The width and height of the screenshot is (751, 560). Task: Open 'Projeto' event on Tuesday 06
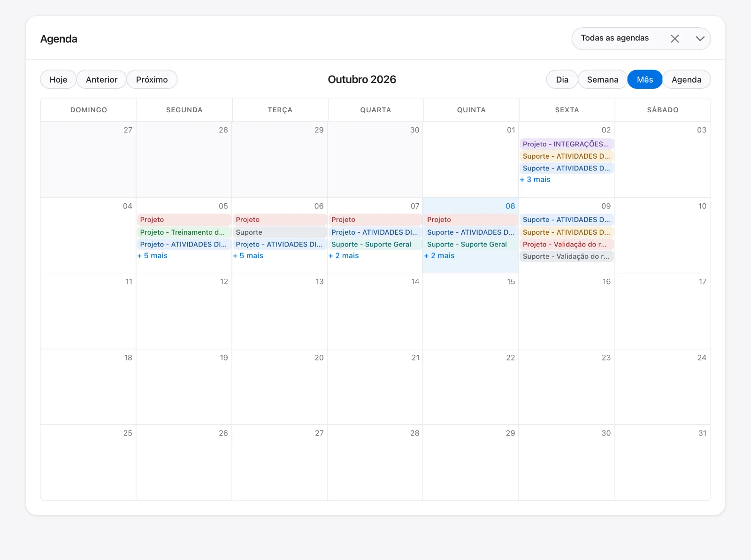click(280, 220)
